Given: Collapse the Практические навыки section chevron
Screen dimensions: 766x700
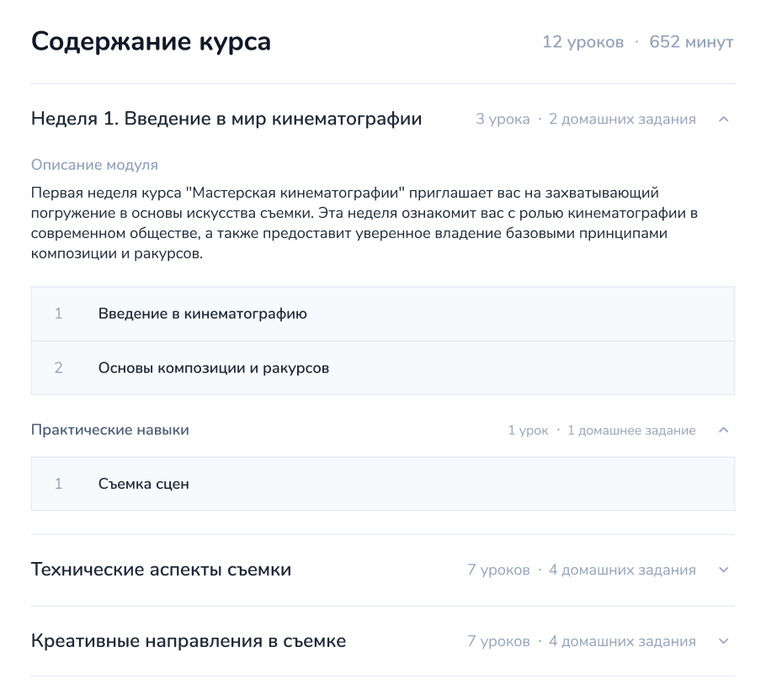Looking at the screenshot, I should click(724, 430).
